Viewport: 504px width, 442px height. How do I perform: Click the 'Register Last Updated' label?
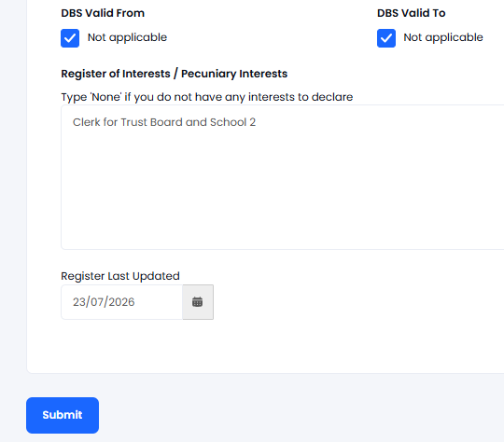[x=120, y=276]
